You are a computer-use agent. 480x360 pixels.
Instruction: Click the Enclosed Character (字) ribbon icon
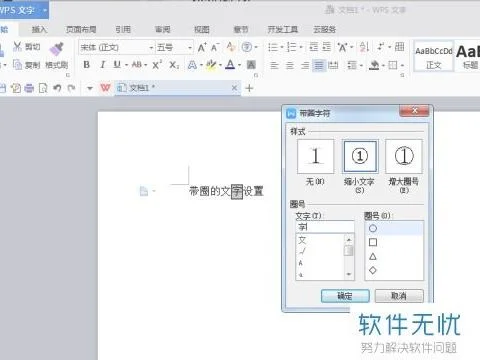coord(247,47)
